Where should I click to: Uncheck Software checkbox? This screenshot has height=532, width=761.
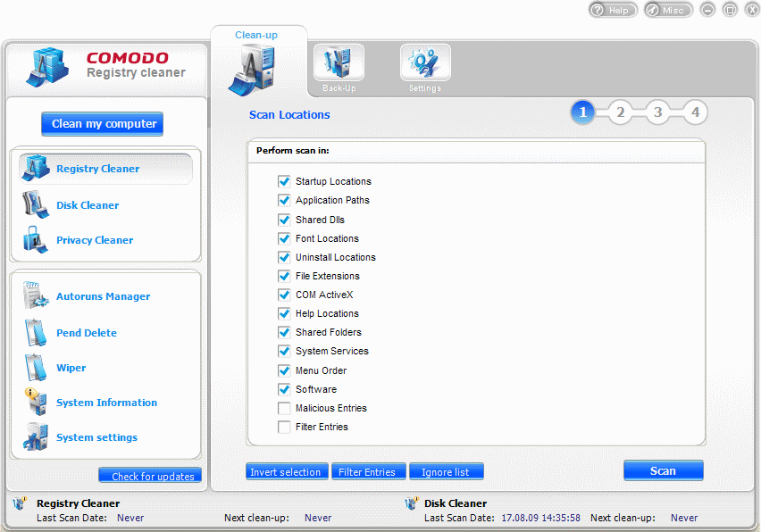point(284,389)
